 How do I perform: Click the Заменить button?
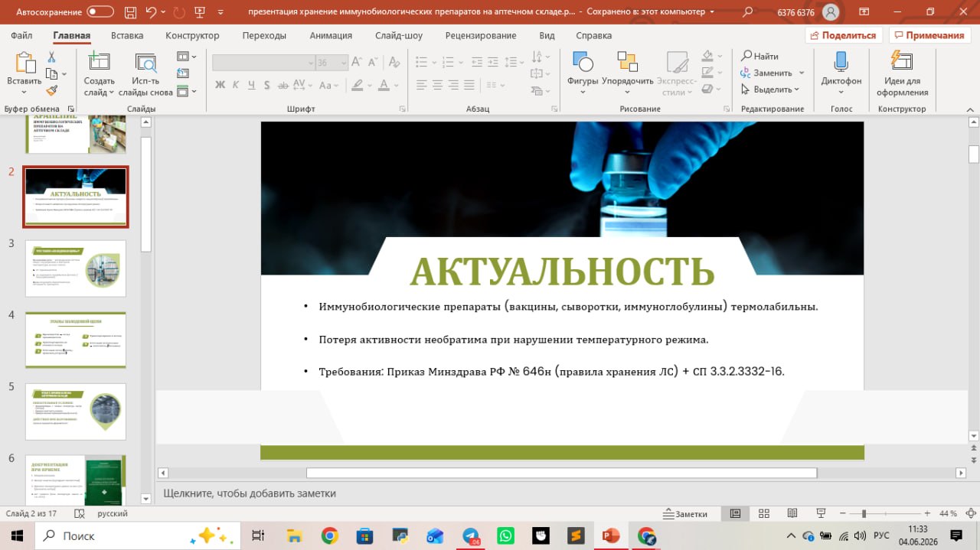(766, 73)
